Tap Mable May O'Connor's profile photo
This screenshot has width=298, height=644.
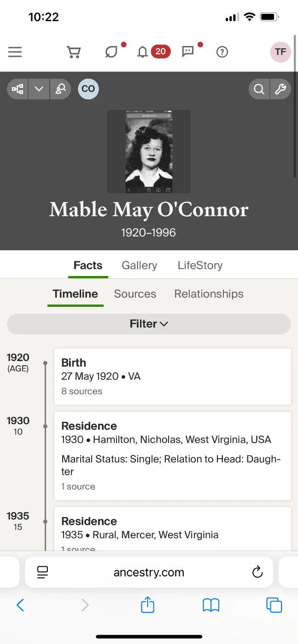(x=149, y=151)
